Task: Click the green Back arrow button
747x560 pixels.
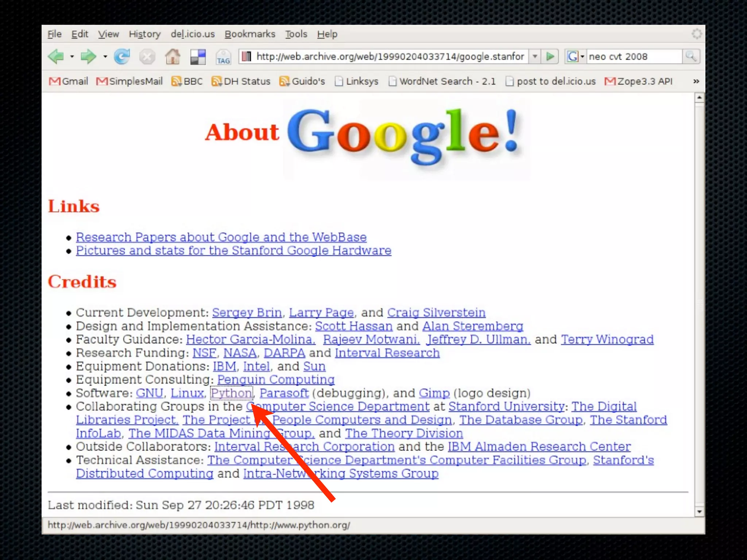Action: pyautogui.click(x=56, y=57)
